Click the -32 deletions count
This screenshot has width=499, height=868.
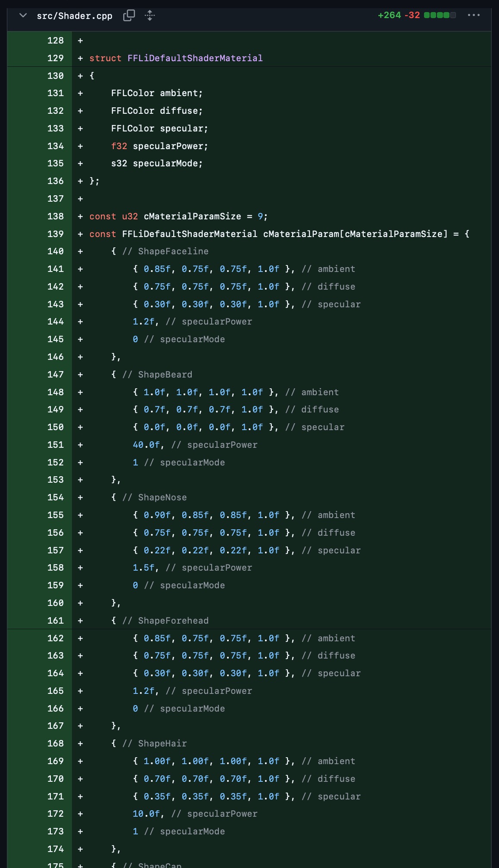(412, 15)
